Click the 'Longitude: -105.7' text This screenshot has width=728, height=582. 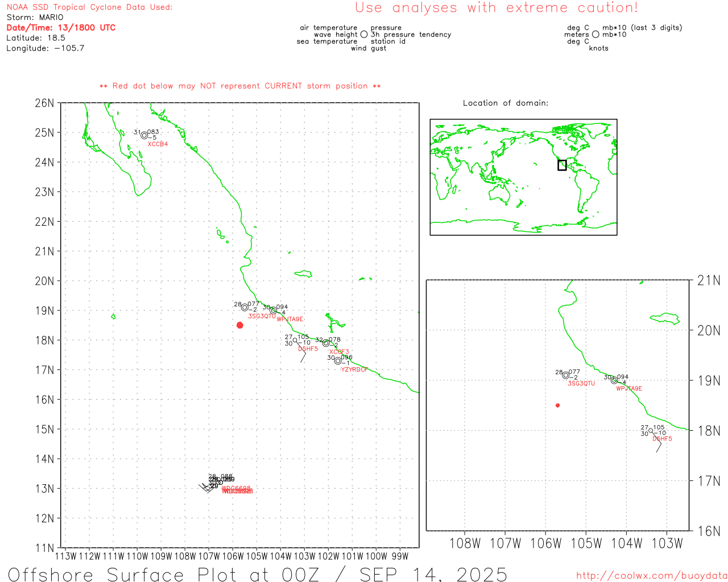pos(45,48)
